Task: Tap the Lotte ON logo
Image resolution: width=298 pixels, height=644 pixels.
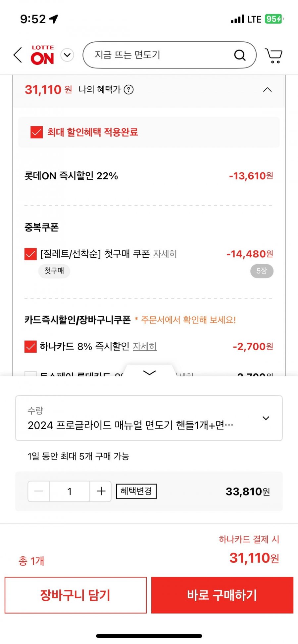Action: coord(42,55)
